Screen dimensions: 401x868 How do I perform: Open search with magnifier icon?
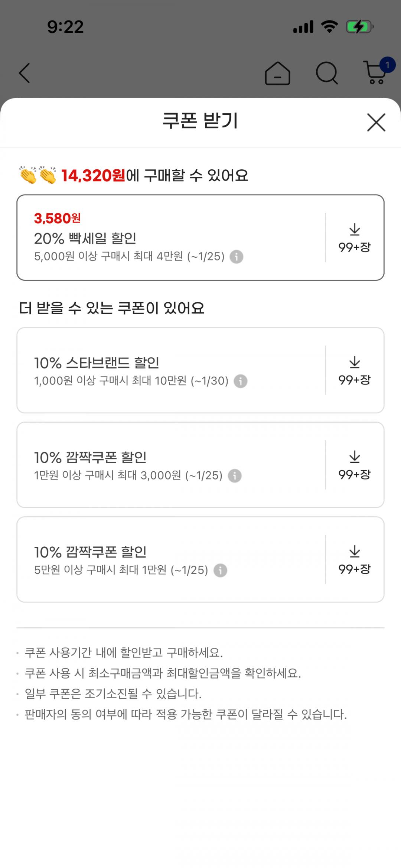[x=327, y=73]
